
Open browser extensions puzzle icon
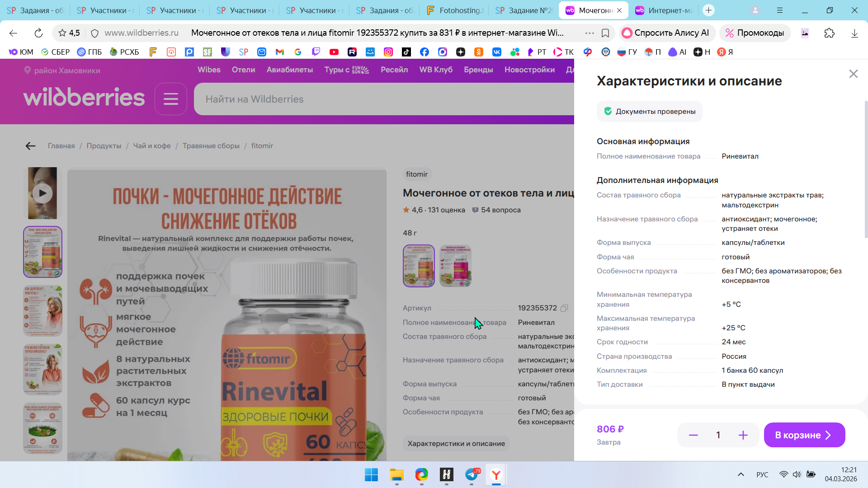[x=829, y=33]
